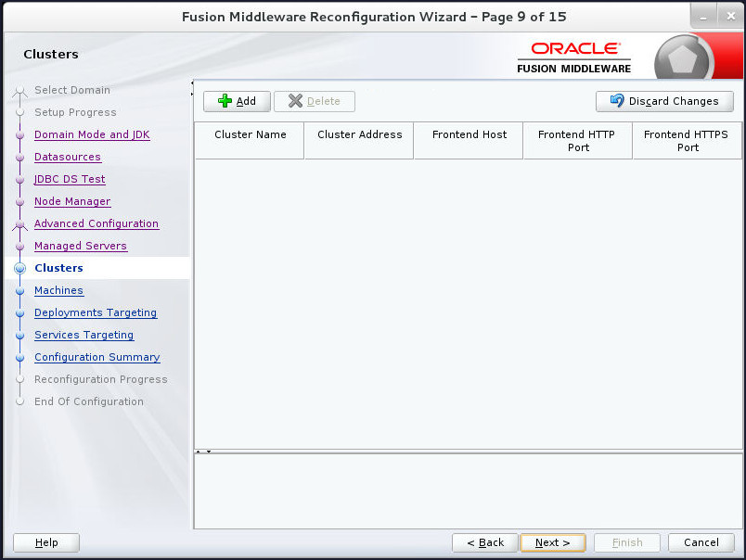Click the Frontend Host column header
Viewport: 746px width, 560px height.
pyautogui.click(x=469, y=141)
